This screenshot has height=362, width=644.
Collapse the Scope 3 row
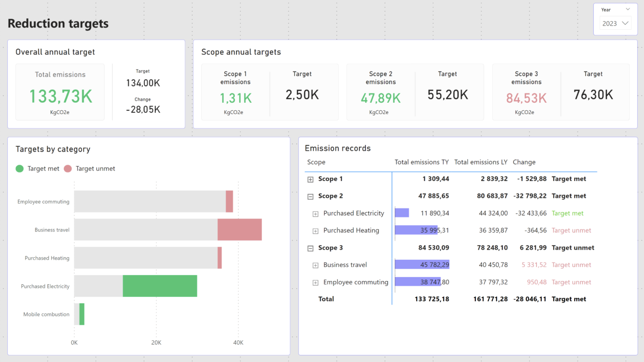pyautogui.click(x=310, y=249)
